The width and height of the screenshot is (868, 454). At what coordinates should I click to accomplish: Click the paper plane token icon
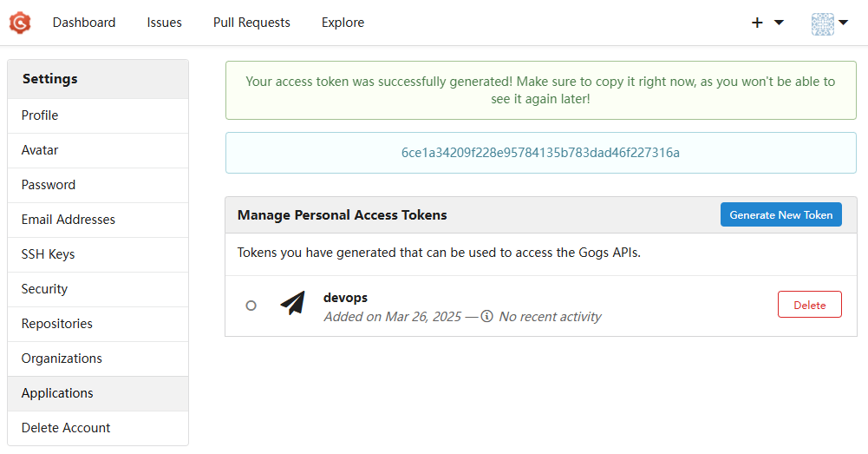[292, 303]
